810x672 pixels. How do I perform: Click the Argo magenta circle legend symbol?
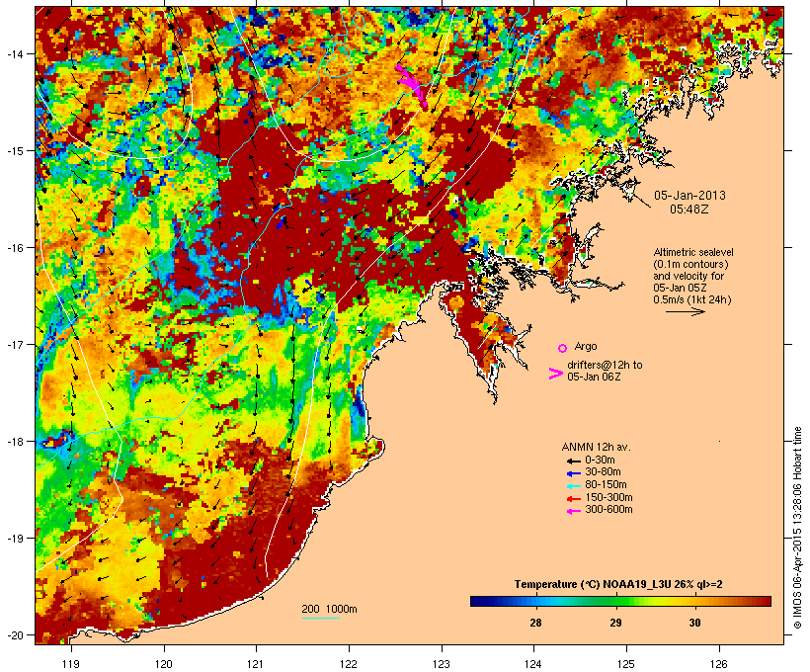(x=563, y=348)
